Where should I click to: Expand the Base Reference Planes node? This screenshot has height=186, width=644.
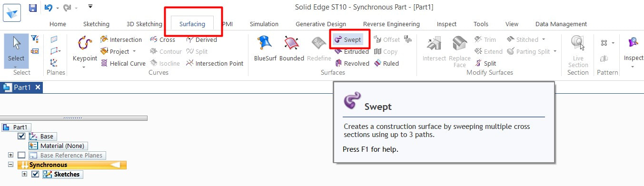pyautogui.click(x=10, y=155)
